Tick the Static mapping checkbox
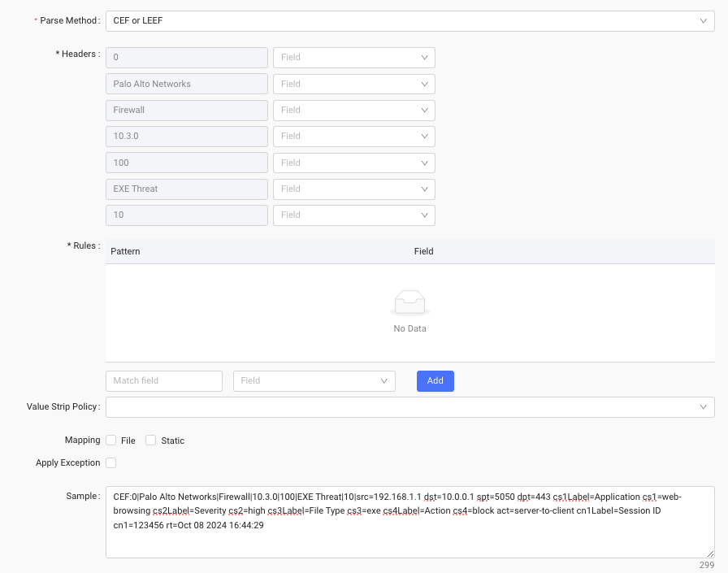Screen dimensions: 728x573 (x=150, y=441)
